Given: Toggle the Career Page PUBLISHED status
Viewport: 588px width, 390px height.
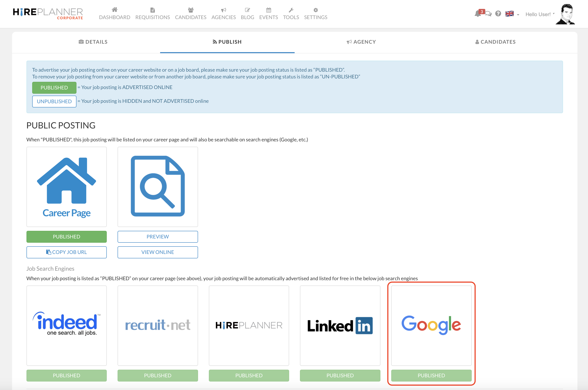Looking at the screenshot, I should click(66, 237).
